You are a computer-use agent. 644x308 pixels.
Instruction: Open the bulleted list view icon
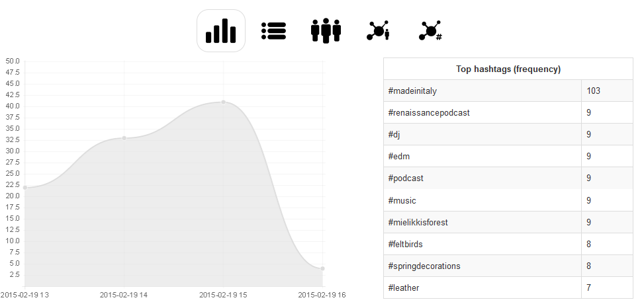click(273, 30)
